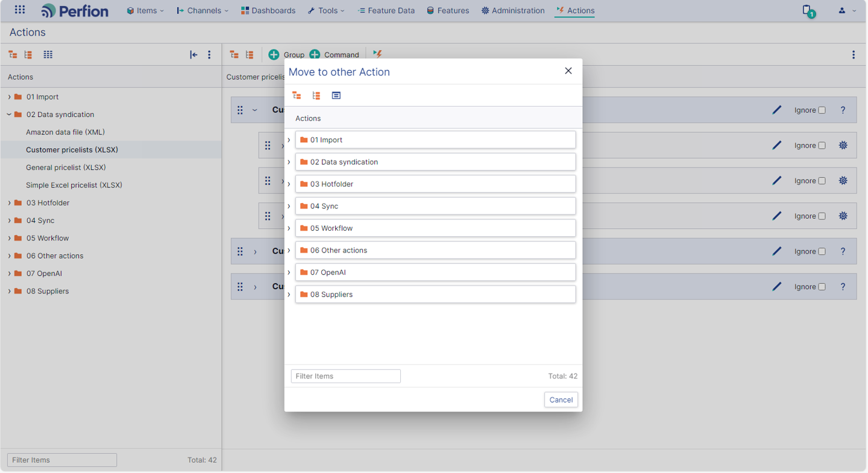Click edit pencil on the bottom group row

[x=777, y=286]
